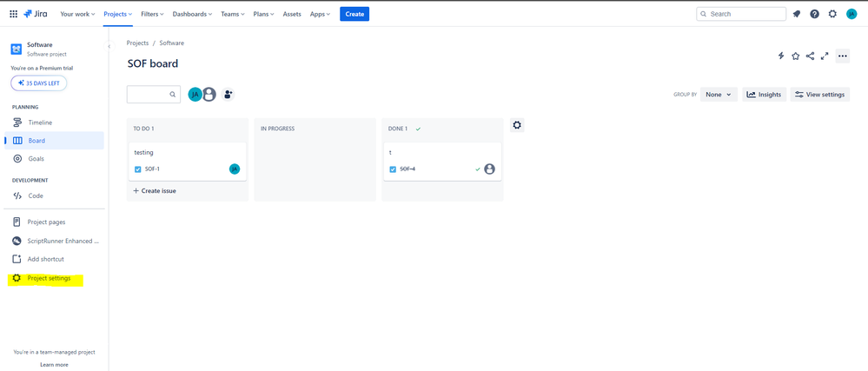The width and height of the screenshot is (868, 371).
Task: Open the app switcher grid icon
Action: (x=13, y=14)
